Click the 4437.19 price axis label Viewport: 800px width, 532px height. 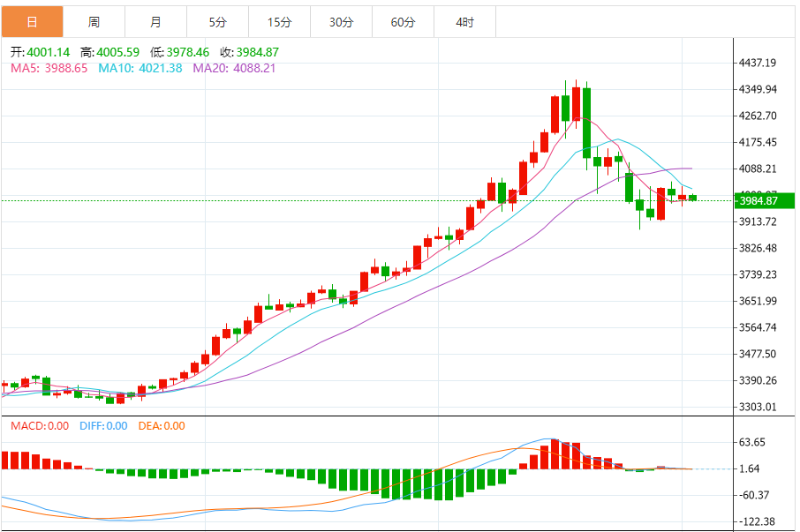758,64
